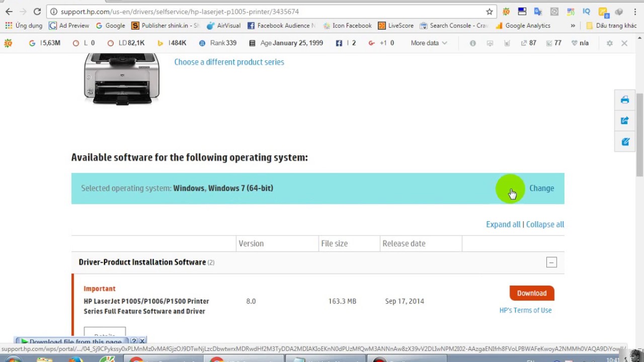Click the feedback edit side icon
Image resolution: width=644 pixels, height=362 pixels.
click(625, 142)
